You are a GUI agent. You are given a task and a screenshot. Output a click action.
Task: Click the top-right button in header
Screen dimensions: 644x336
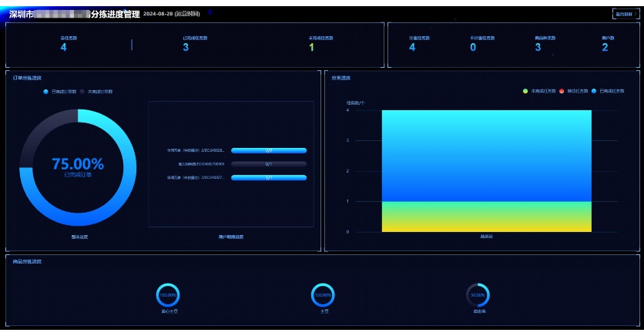pos(624,14)
